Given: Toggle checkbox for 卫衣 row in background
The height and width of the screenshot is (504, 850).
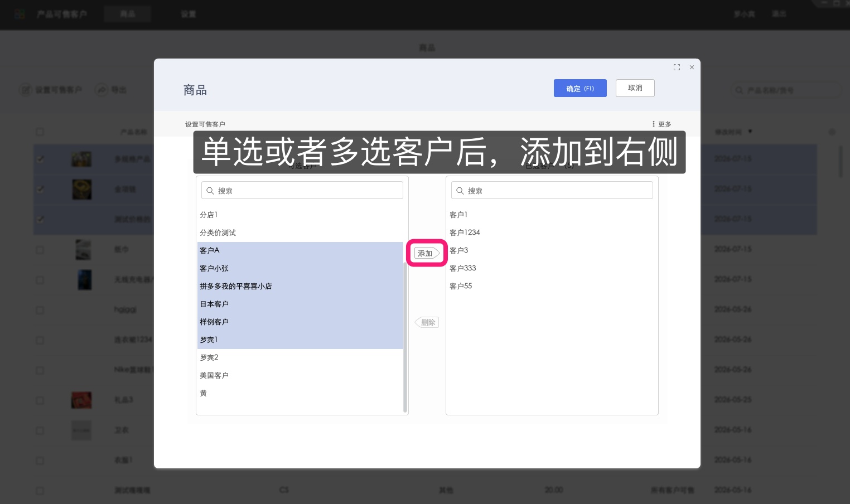Looking at the screenshot, I should click(40, 430).
